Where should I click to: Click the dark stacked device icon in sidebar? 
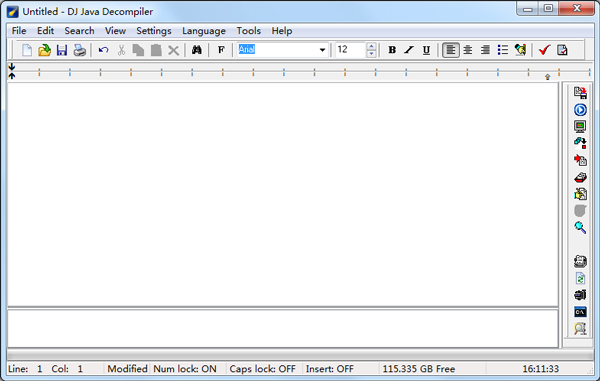(x=580, y=295)
